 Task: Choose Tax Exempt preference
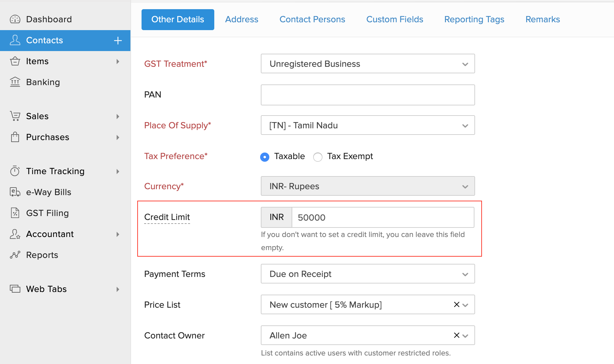tap(317, 157)
